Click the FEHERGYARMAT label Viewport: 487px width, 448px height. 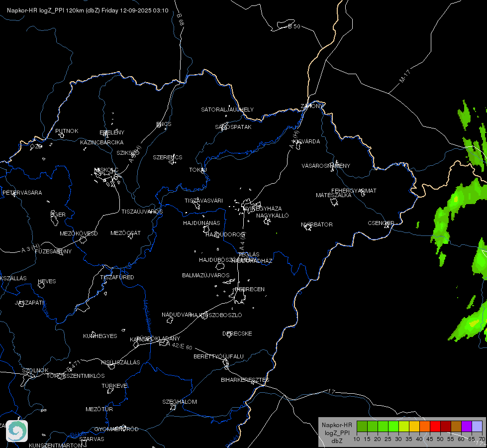[x=354, y=191]
